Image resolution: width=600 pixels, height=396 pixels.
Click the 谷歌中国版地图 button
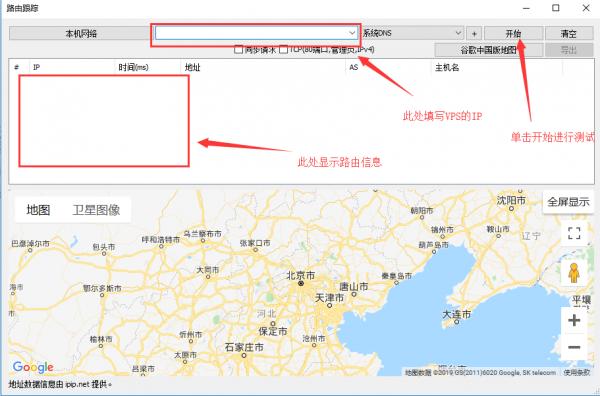click(489, 50)
